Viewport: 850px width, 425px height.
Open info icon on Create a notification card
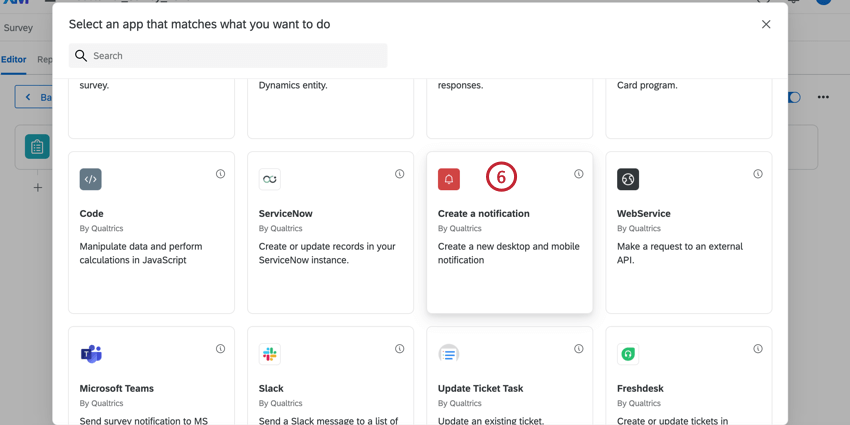click(579, 174)
